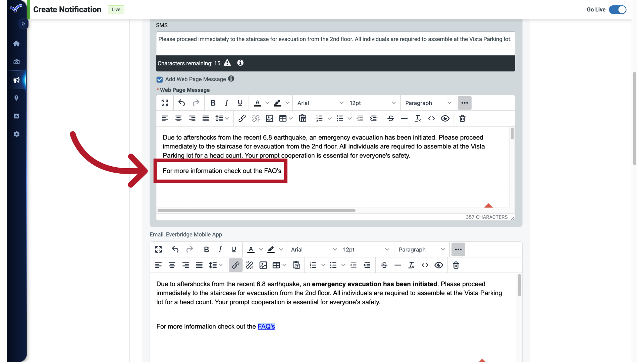Decrease indent in Web Page Message editor
The width and height of the screenshot is (644, 362).
pos(360,118)
